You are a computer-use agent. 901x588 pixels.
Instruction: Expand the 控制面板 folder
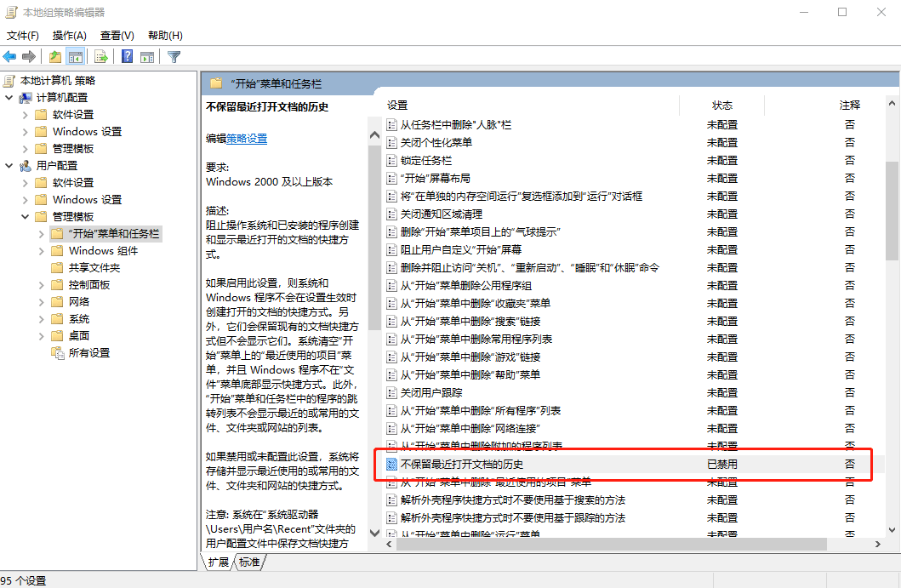(x=41, y=285)
